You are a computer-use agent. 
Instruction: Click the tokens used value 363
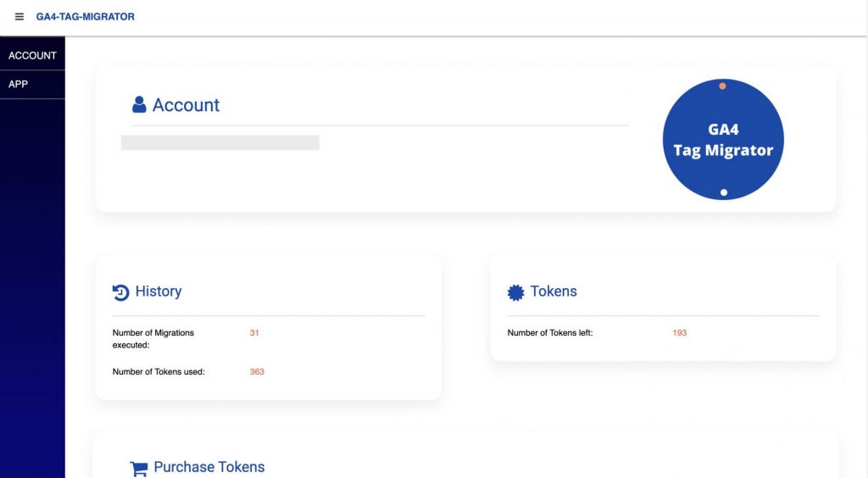point(257,372)
